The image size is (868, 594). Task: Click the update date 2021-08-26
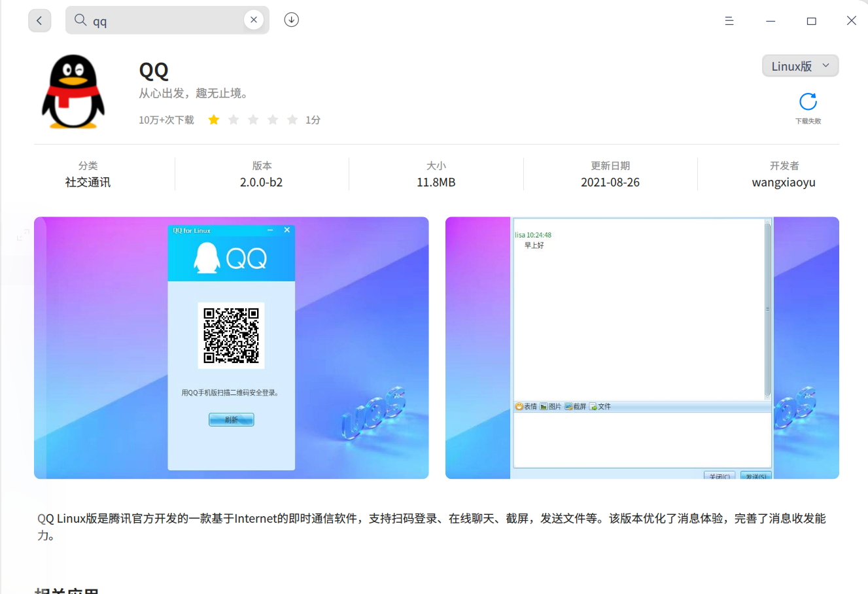pyautogui.click(x=610, y=183)
